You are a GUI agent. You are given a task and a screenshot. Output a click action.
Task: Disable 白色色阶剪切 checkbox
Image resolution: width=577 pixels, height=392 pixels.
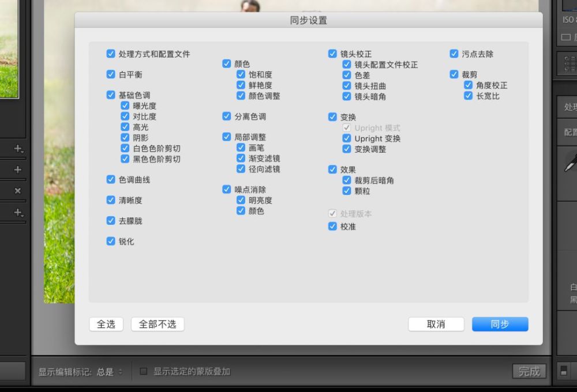tap(125, 148)
